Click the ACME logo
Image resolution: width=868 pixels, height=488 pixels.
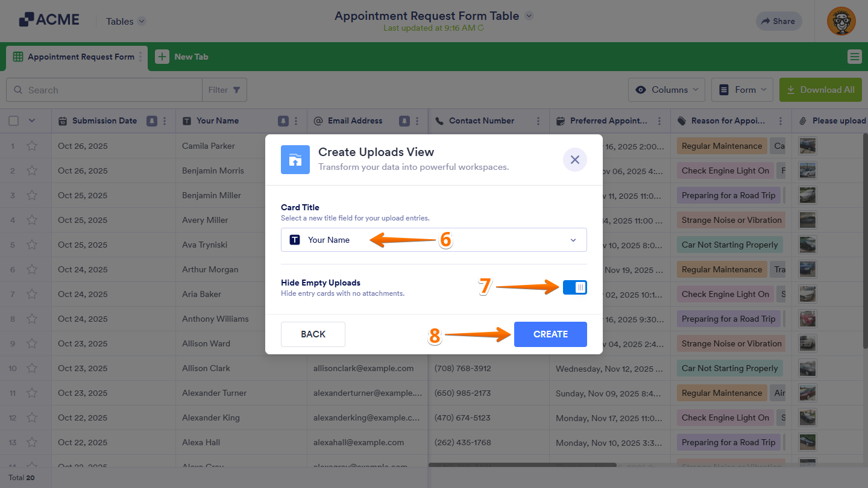pyautogui.click(x=49, y=20)
